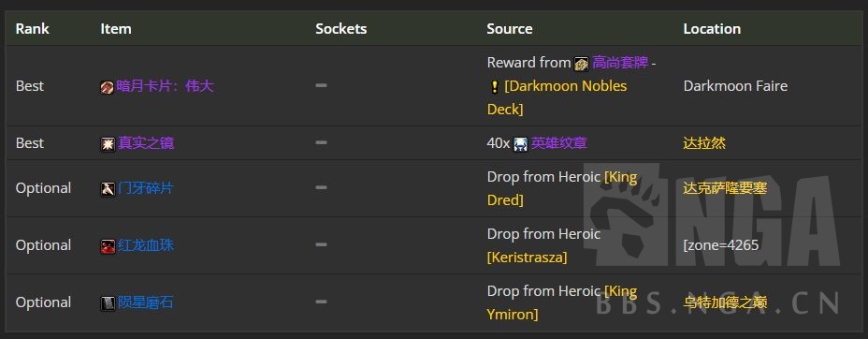Click the 红龙血珠 item icon
The image size is (868, 339).
coord(108,246)
